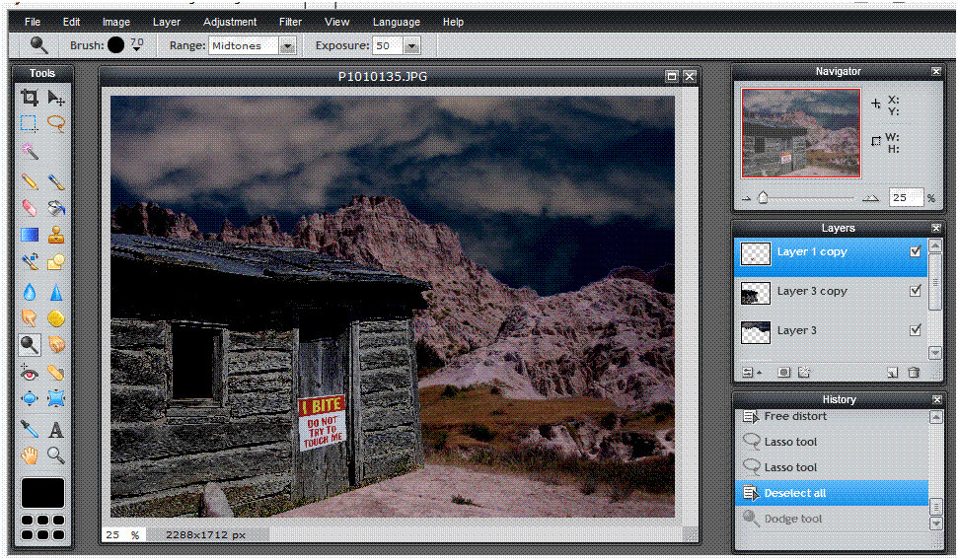Viewport: 958px width, 560px height.
Task: Open the Adjustment menu
Action: coord(230,22)
